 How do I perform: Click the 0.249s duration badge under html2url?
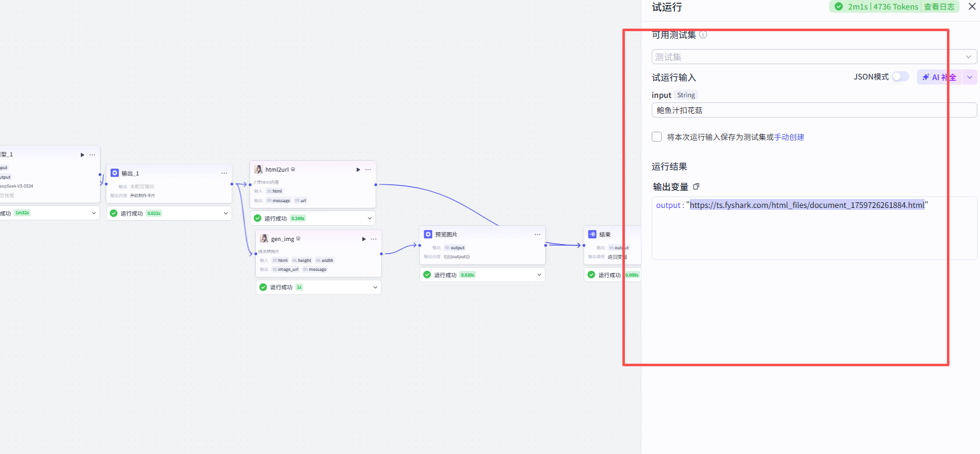coord(298,219)
